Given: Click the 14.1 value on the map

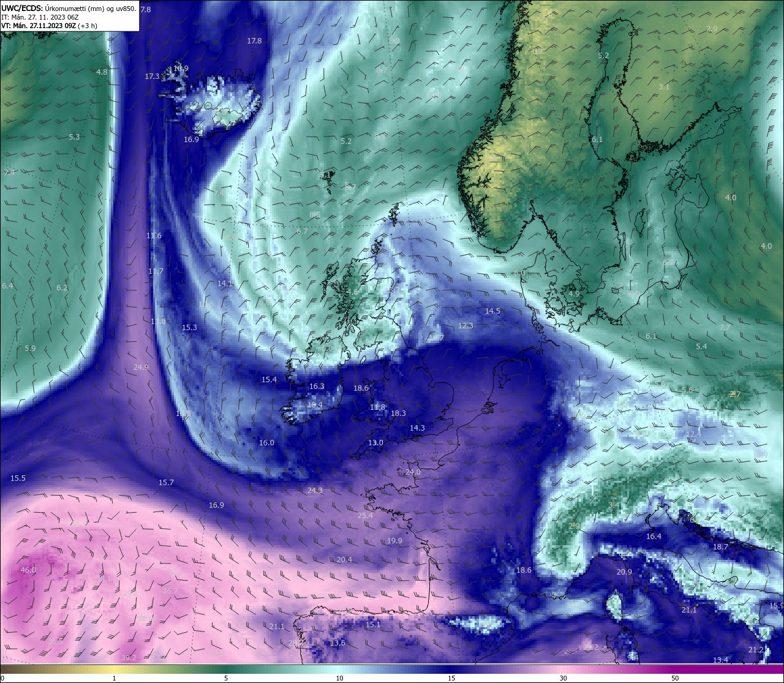Looking at the screenshot, I should 225,284.
